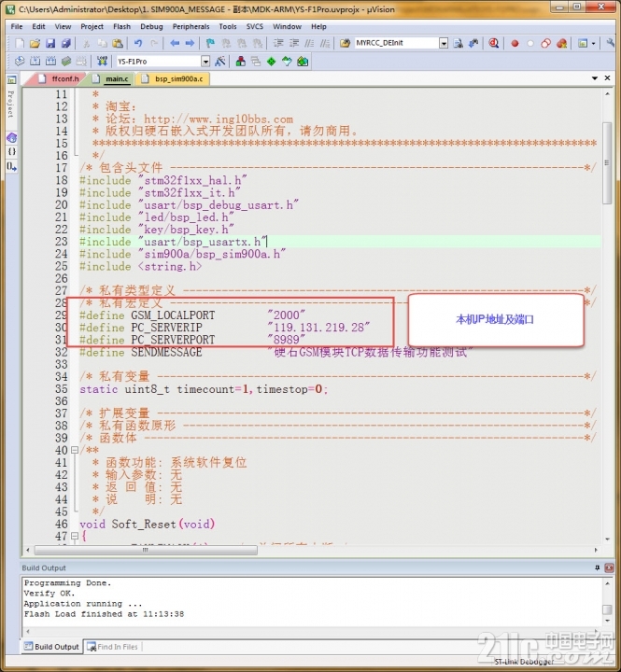The image size is (621, 672).
Task: Collapse the comment block at line 40
Action: point(74,450)
